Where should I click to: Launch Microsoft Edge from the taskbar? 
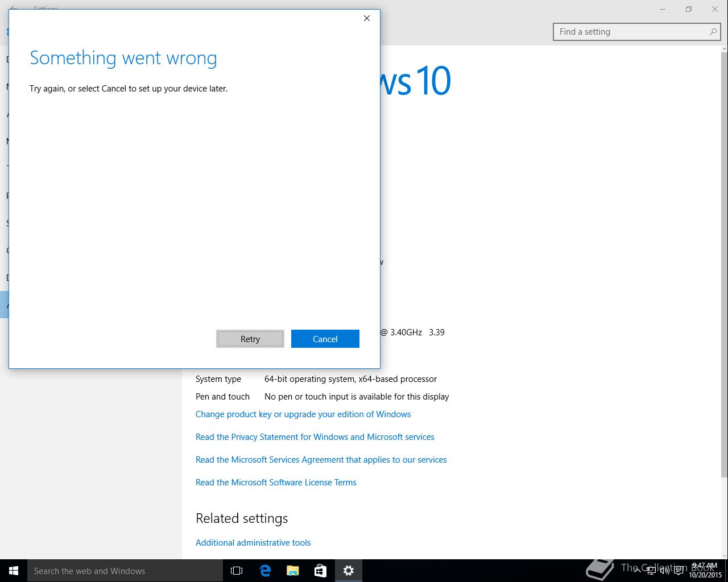tap(264, 571)
